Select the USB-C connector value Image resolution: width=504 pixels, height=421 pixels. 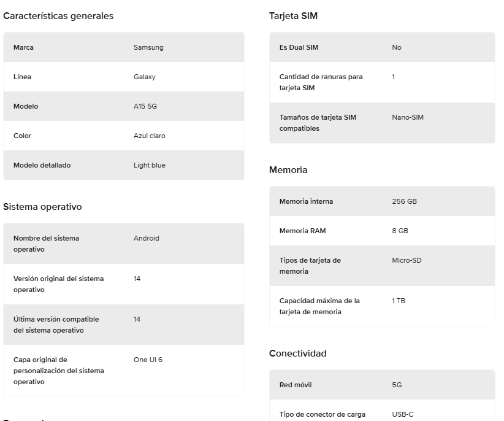click(x=403, y=414)
